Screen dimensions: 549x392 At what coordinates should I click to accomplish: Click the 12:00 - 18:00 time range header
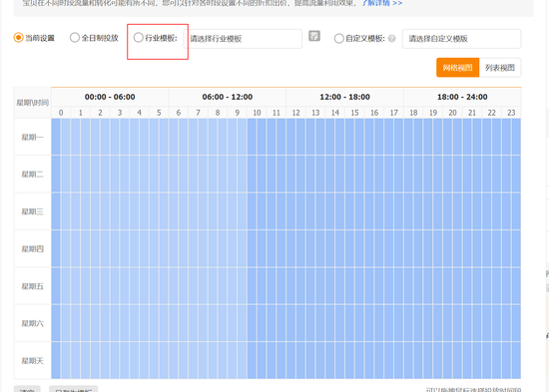click(x=345, y=97)
